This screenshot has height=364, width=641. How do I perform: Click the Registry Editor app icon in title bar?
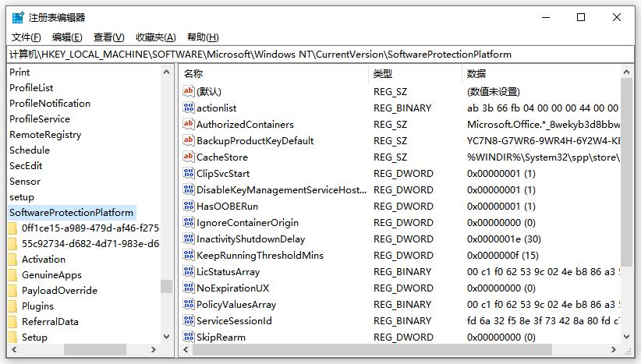(18, 18)
